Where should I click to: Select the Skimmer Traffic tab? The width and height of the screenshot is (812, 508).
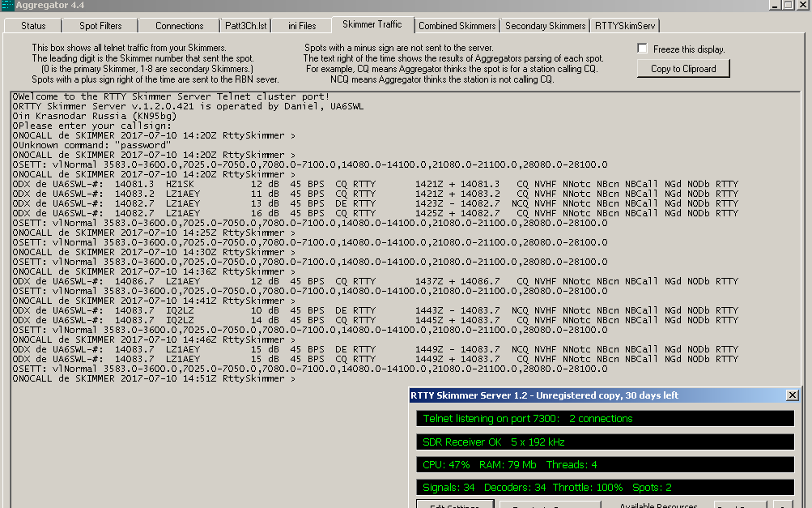click(372, 24)
